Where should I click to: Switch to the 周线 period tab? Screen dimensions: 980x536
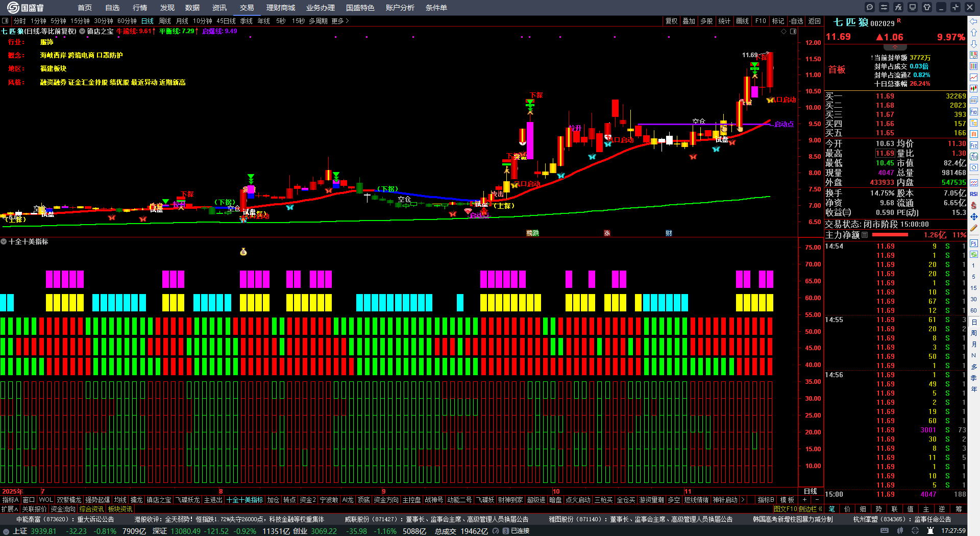coord(165,21)
